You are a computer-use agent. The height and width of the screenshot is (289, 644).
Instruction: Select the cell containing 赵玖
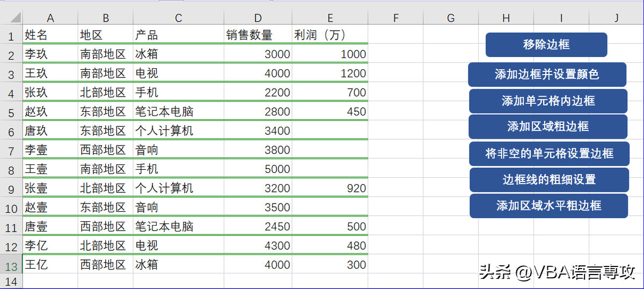[50, 112]
